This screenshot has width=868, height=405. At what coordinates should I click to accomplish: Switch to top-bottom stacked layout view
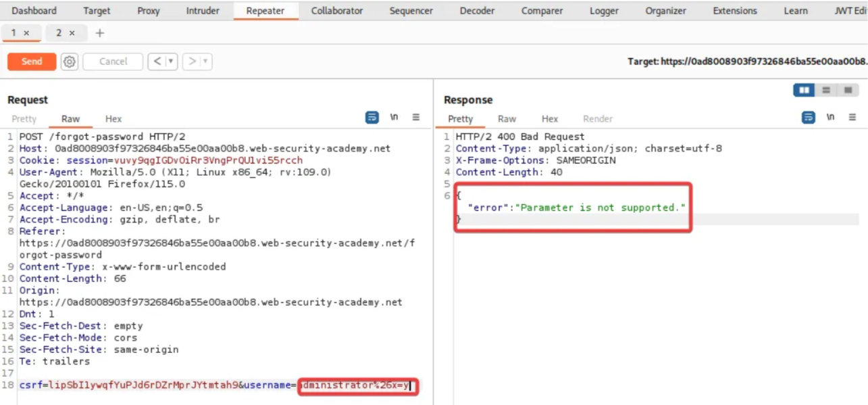(825, 90)
